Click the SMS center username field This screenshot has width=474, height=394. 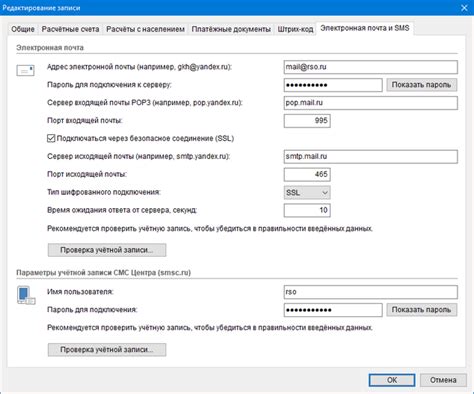pyautogui.click(x=371, y=292)
